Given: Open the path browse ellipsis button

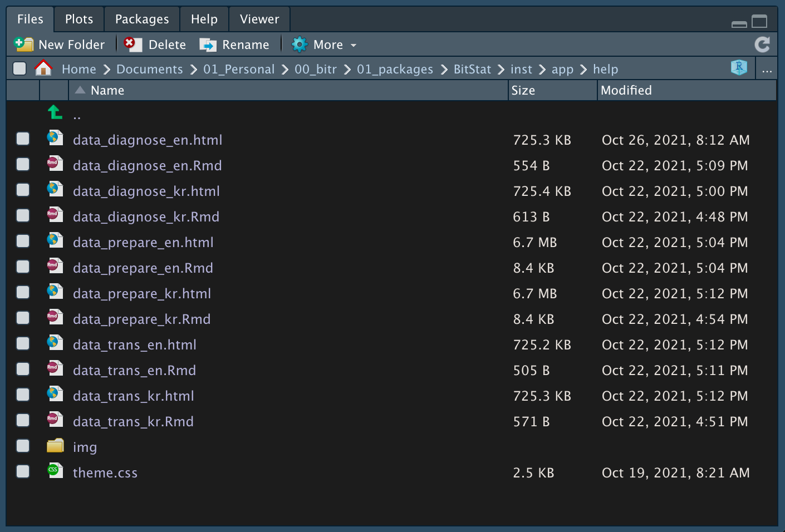Looking at the screenshot, I should (x=767, y=69).
